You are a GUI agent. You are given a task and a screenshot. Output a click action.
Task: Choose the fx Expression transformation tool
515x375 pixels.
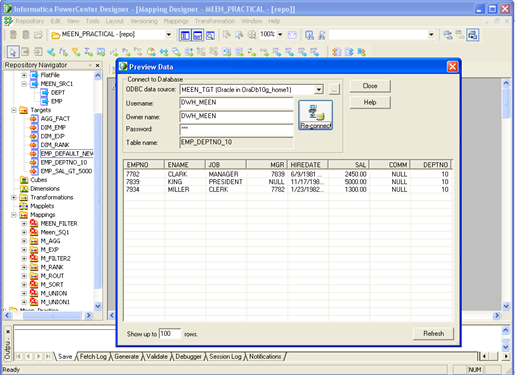pyautogui.click(x=63, y=52)
